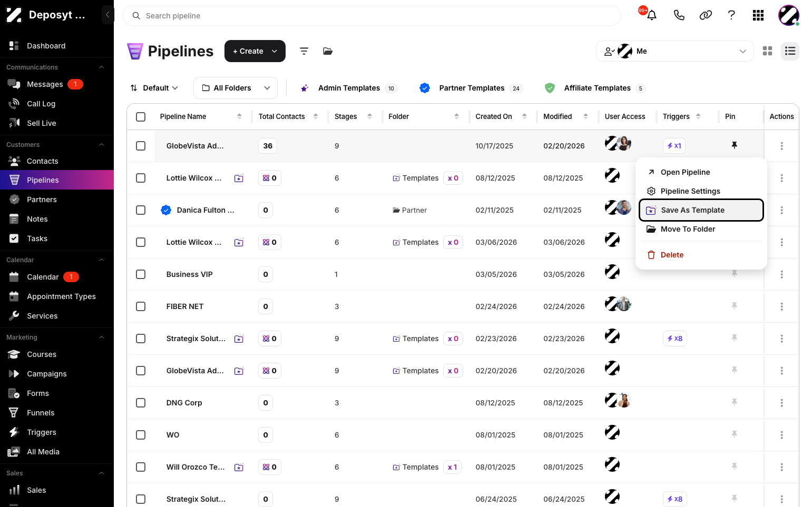Open the Create dropdown
This screenshot has height=507, width=812.
pyautogui.click(x=255, y=51)
